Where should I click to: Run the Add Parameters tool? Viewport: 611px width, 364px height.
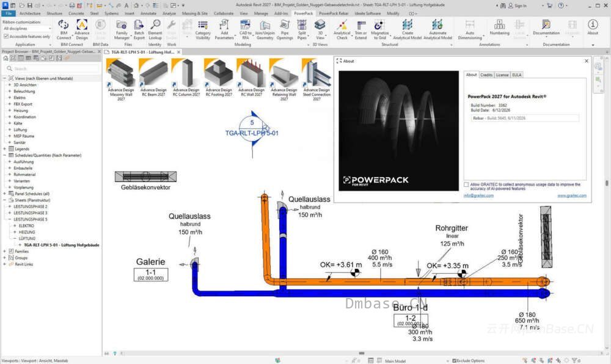coord(224,29)
